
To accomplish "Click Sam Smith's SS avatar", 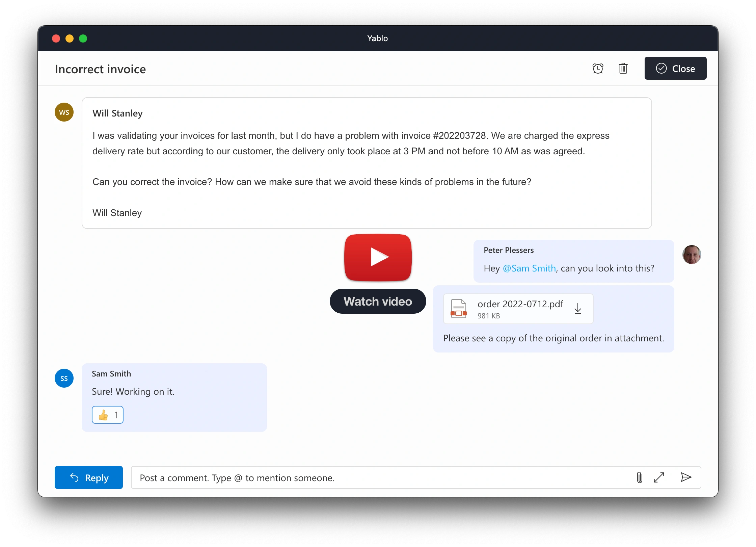I will coord(64,378).
